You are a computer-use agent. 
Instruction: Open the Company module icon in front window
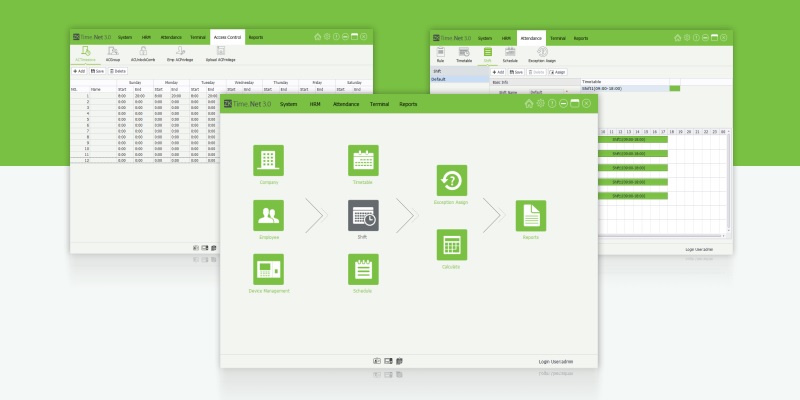(x=268, y=160)
